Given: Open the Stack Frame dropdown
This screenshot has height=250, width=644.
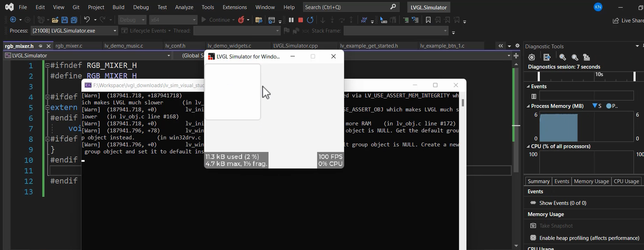Looking at the screenshot, I should pos(396,31).
